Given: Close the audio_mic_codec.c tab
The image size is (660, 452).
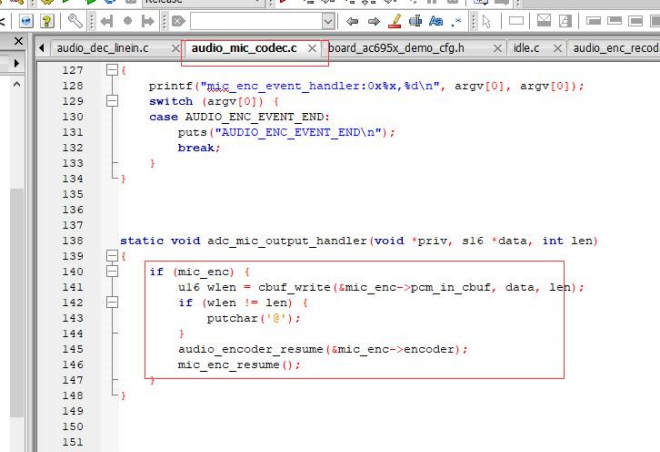Looking at the screenshot, I should (312, 49).
